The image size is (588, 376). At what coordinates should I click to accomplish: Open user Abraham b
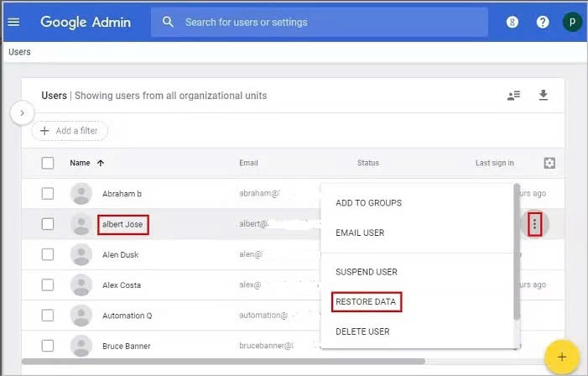pyautogui.click(x=122, y=194)
